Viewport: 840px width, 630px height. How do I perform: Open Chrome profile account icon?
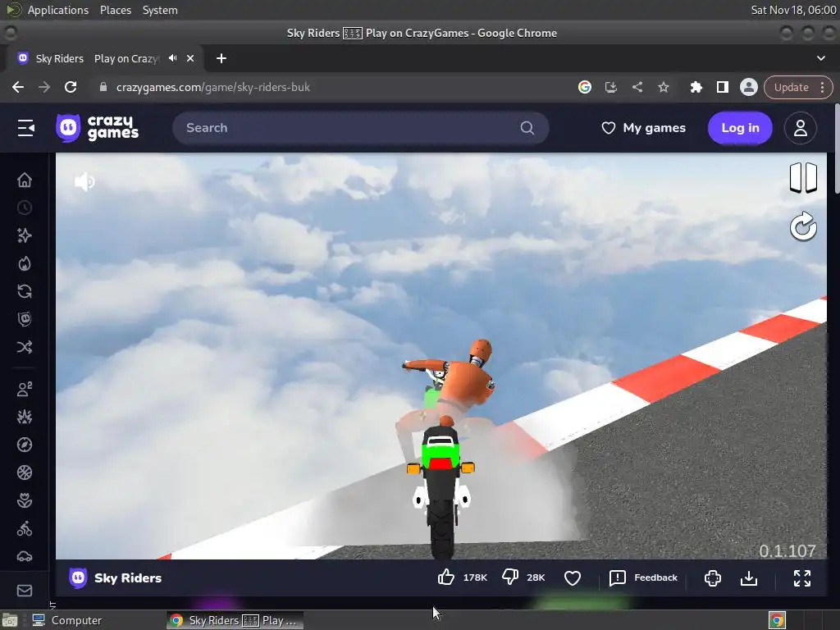[748, 87]
